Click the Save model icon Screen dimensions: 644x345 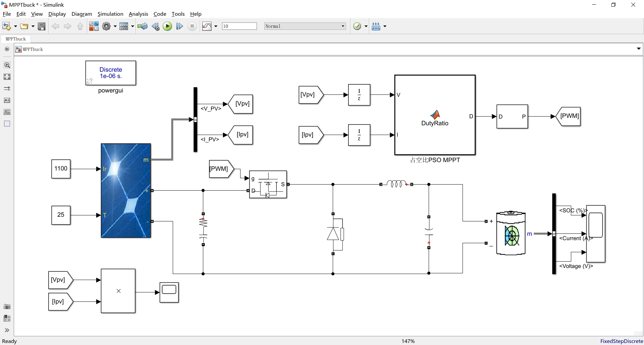pos(42,26)
